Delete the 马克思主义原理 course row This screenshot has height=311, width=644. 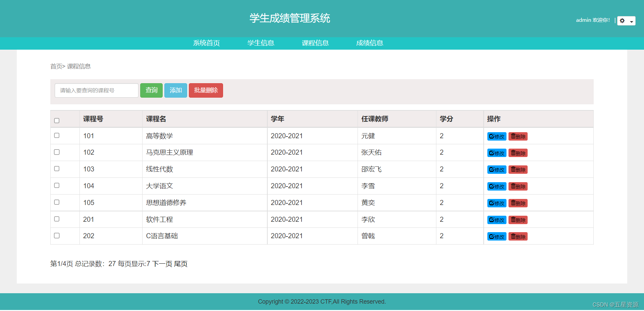(518, 153)
